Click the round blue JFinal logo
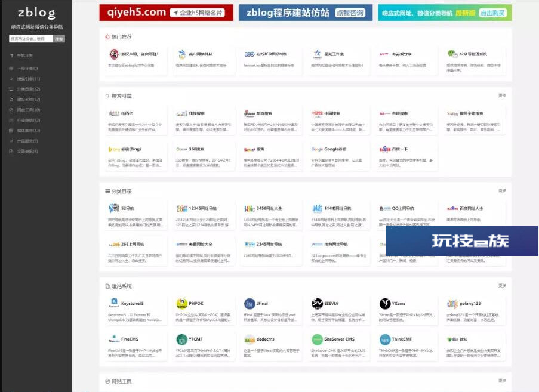The width and height of the screenshot is (539, 392). (250, 303)
